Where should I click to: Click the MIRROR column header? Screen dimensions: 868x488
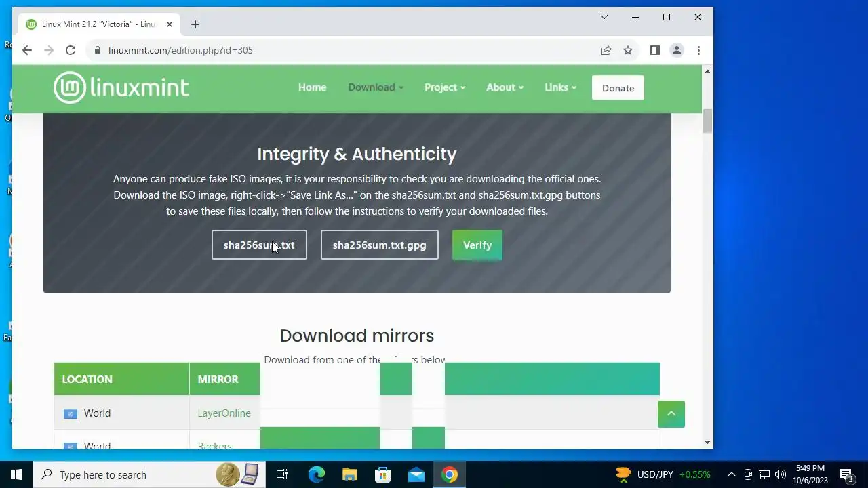coord(218,379)
